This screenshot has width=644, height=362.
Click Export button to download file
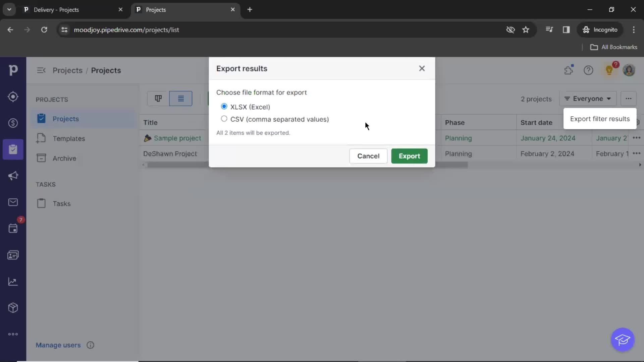coord(409,156)
